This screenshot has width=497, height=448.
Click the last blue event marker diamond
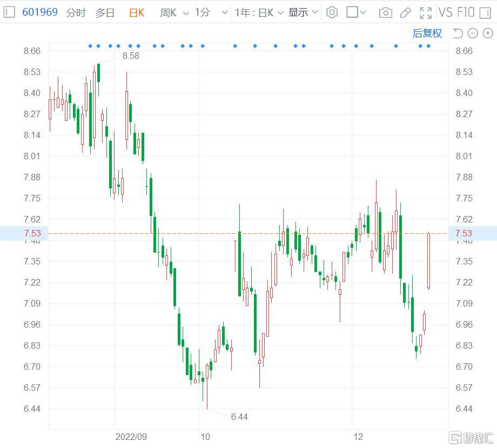pyautogui.click(x=428, y=46)
